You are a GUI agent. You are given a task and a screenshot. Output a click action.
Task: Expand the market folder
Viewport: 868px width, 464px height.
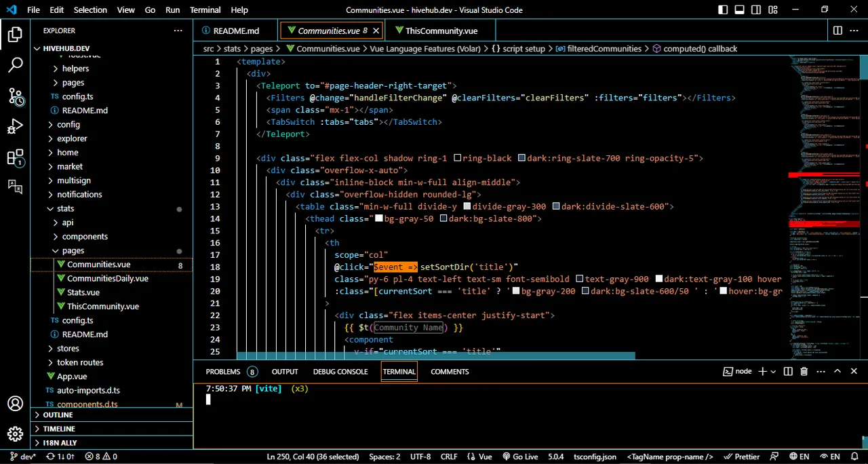pyautogui.click(x=70, y=166)
